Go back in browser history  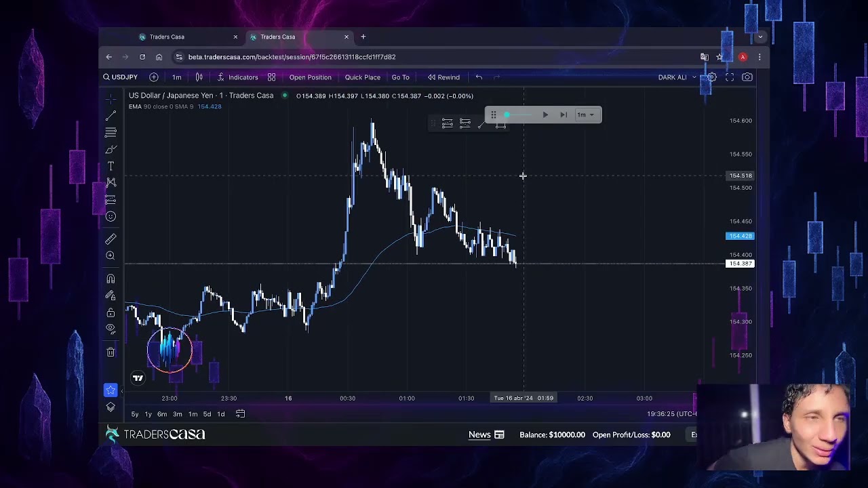109,57
